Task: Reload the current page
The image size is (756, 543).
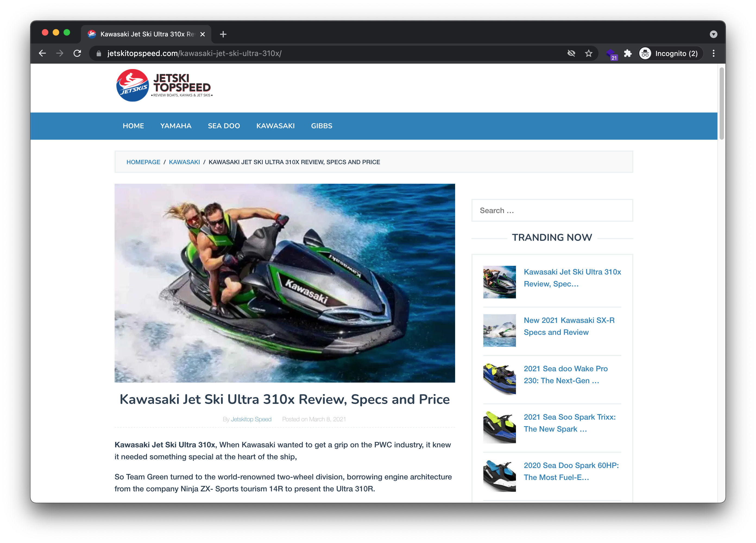Action: (x=77, y=53)
